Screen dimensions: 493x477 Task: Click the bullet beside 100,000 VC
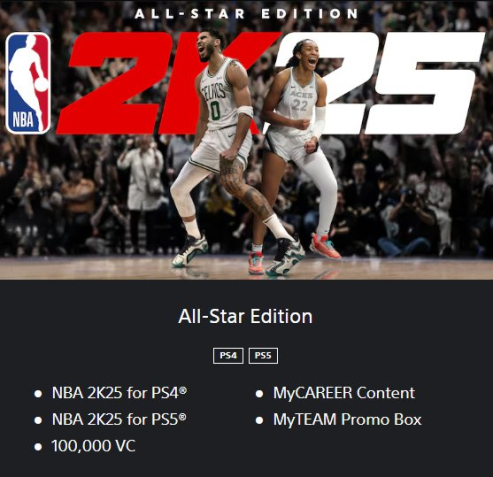tap(38, 447)
